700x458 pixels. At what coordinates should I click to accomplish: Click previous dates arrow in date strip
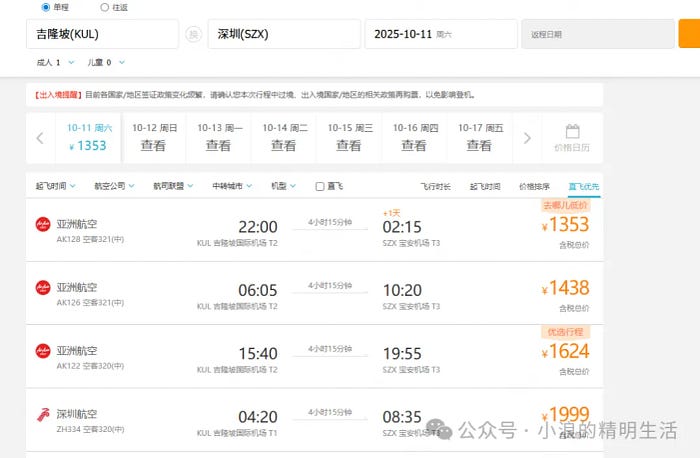(40, 138)
